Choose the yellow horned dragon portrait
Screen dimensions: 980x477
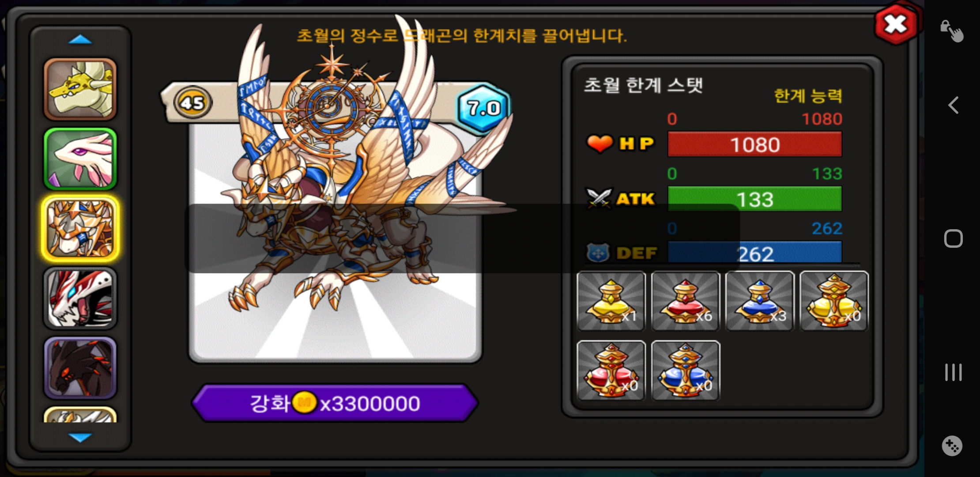[x=80, y=90]
